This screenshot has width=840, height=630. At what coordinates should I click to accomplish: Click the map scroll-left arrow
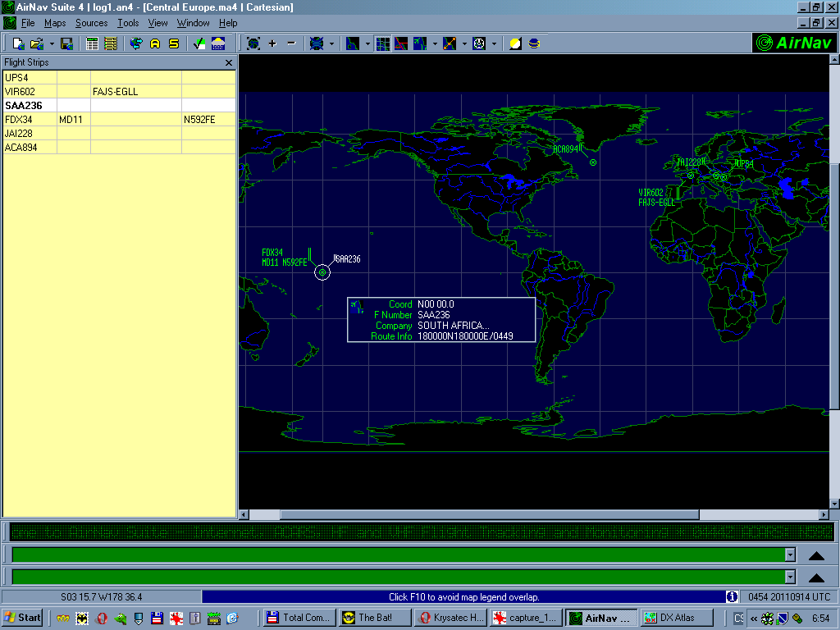[244, 514]
